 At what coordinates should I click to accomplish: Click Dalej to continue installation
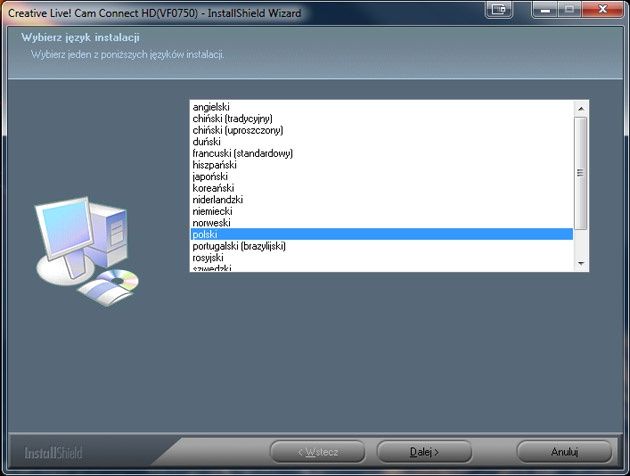coord(424,452)
